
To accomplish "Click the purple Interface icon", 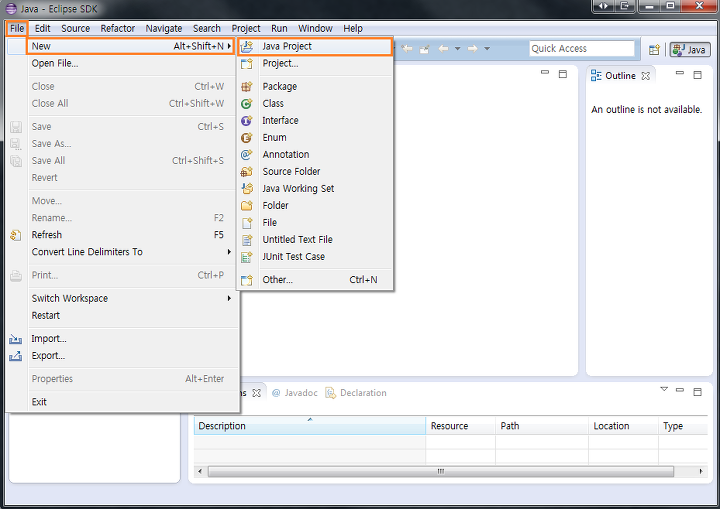I will pyautogui.click(x=247, y=120).
